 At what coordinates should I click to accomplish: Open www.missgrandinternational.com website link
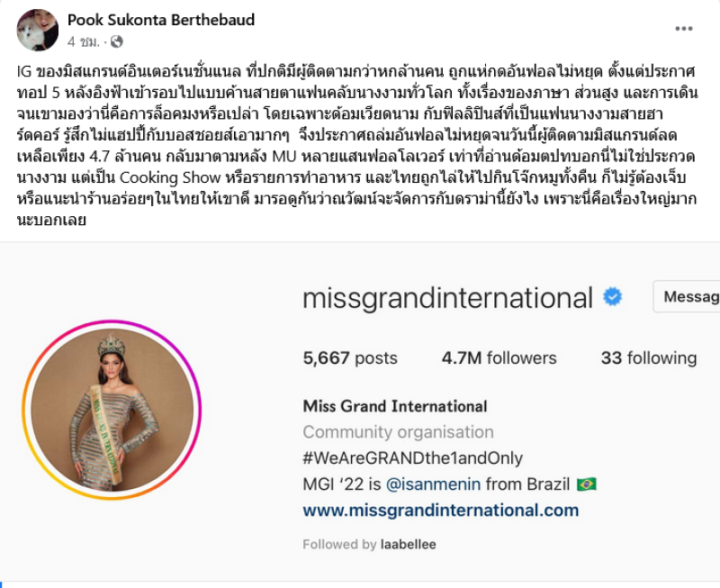click(x=441, y=511)
